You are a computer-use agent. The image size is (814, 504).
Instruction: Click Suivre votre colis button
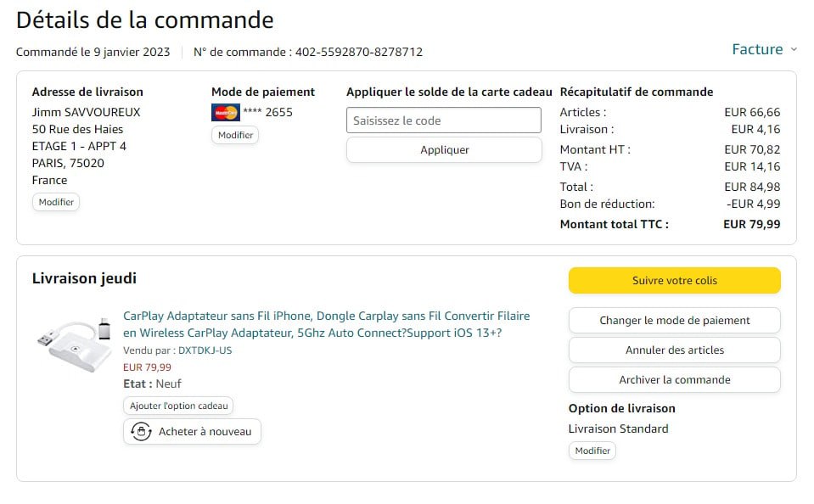pos(674,281)
